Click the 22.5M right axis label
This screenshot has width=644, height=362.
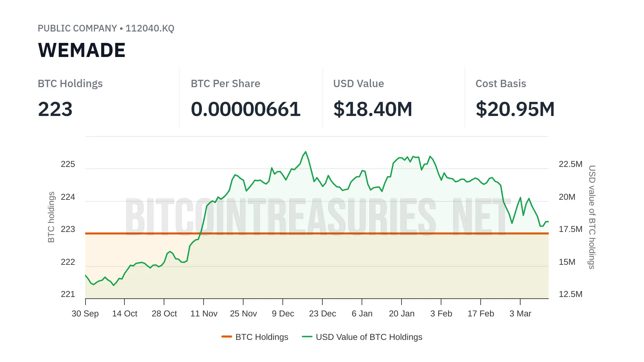(570, 164)
